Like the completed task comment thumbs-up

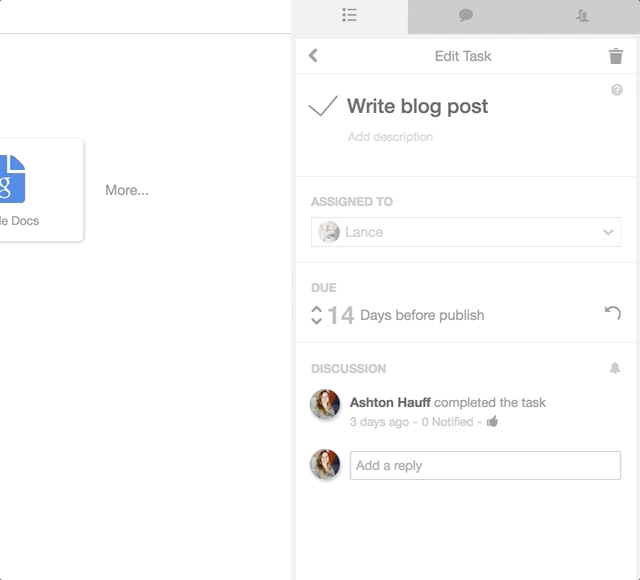[x=492, y=421]
